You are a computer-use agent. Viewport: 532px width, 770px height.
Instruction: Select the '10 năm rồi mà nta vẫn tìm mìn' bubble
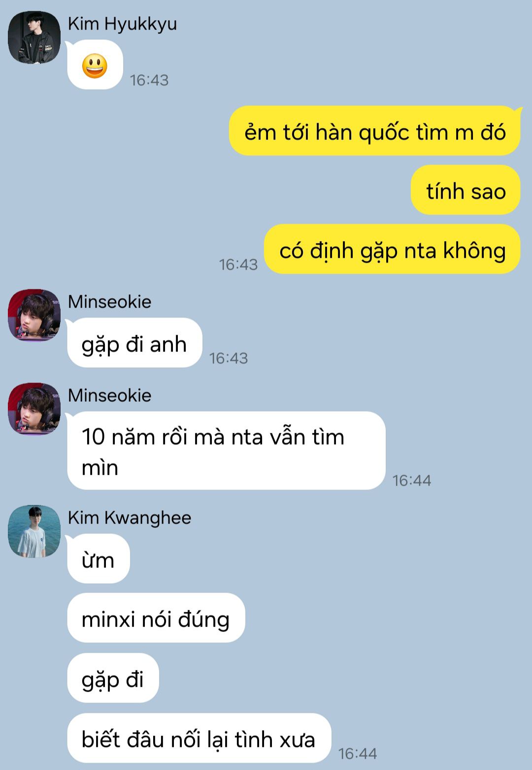point(226,451)
